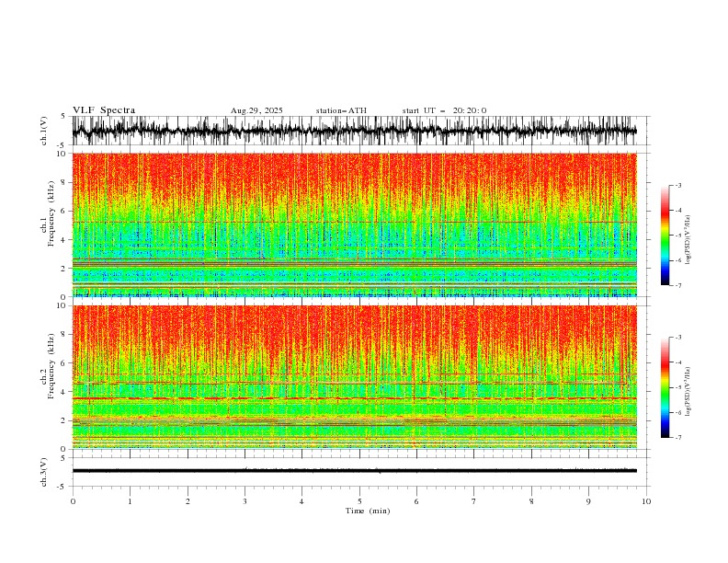Click the ch.1 Frequency (kHz) axis label
This screenshot has width=728, height=563.
tap(47, 214)
